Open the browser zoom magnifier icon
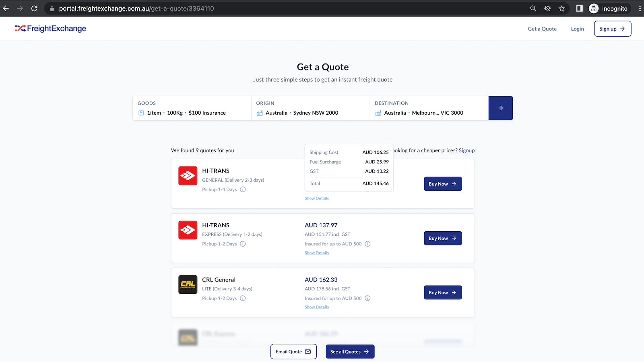 [x=533, y=8]
